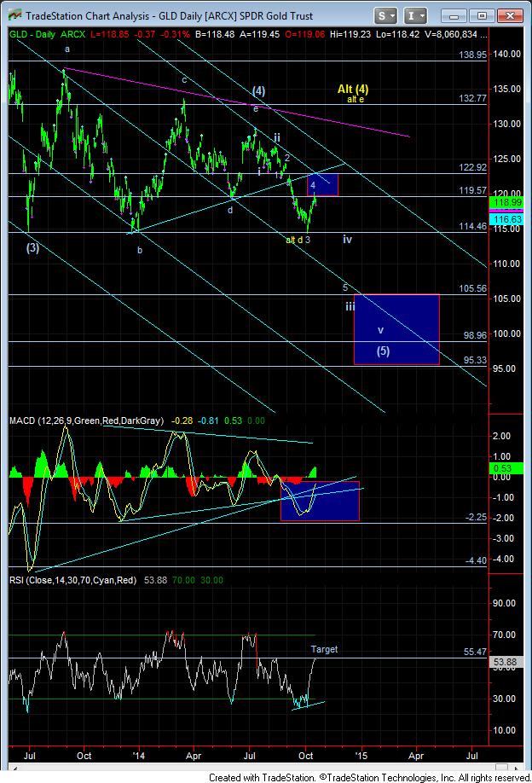
Task: Click the '55.47' RSI level label
Action: pyautogui.click(x=475, y=652)
